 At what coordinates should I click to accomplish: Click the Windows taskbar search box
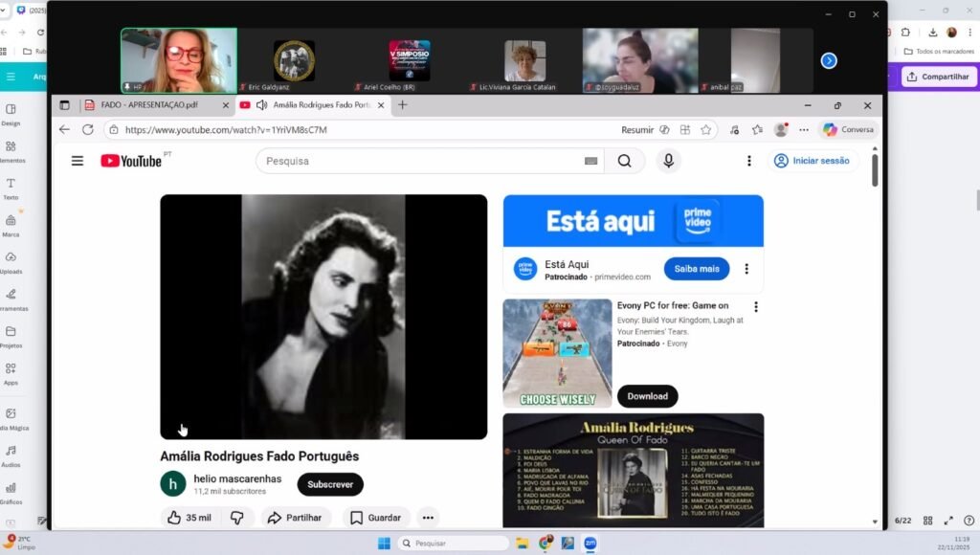coord(455,544)
